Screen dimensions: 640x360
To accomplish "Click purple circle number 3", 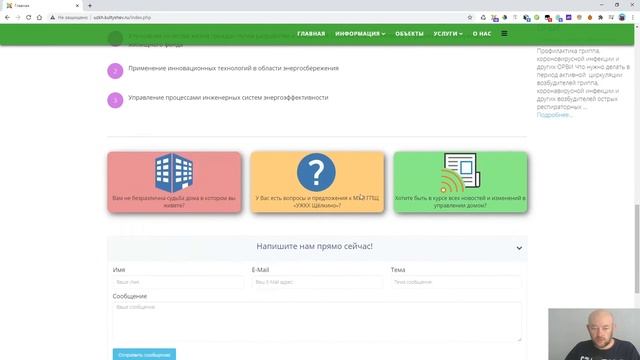I will coord(115,100).
